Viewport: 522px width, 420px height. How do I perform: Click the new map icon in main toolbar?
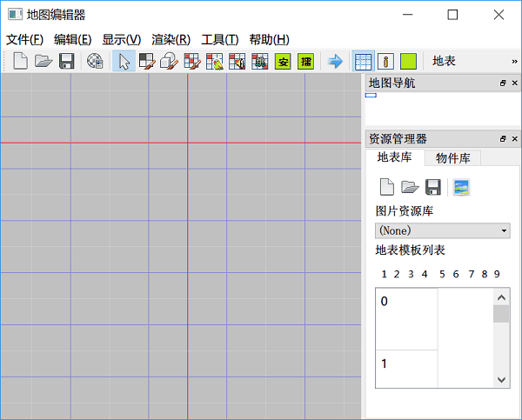point(20,61)
